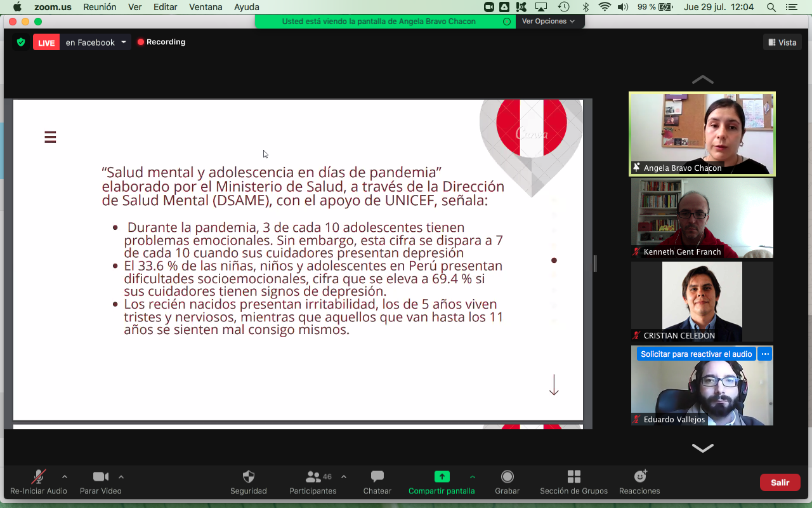Open the Reunión menu in menu bar
The width and height of the screenshot is (812, 508).
click(100, 7)
